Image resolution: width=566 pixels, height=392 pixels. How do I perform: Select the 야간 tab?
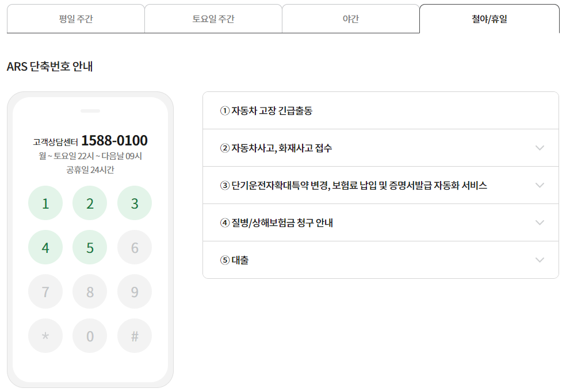point(351,18)
